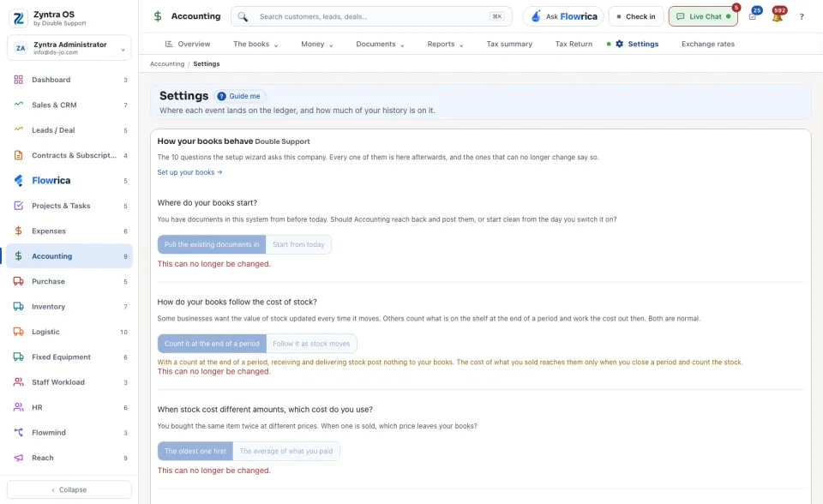Click the Leads / Deal icon
The width and height of the screenshot is (823, 504).
point(18,129)
